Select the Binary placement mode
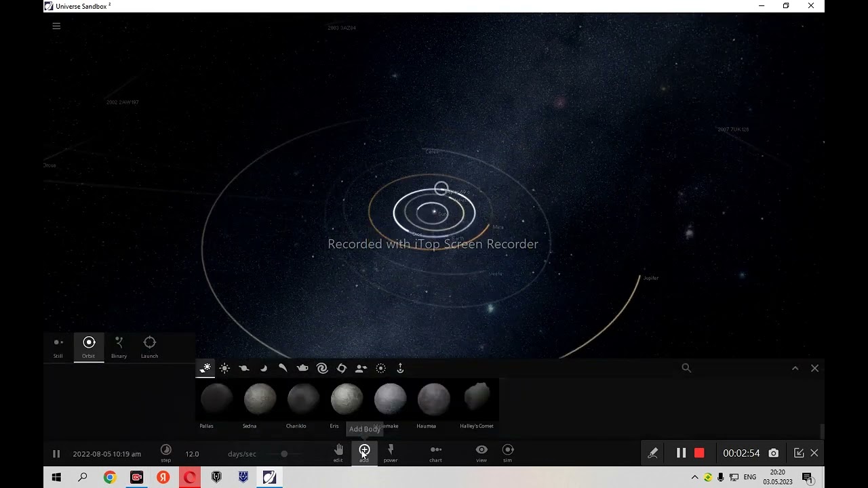This screenshot has width=868, height=488. pos(119,348)
